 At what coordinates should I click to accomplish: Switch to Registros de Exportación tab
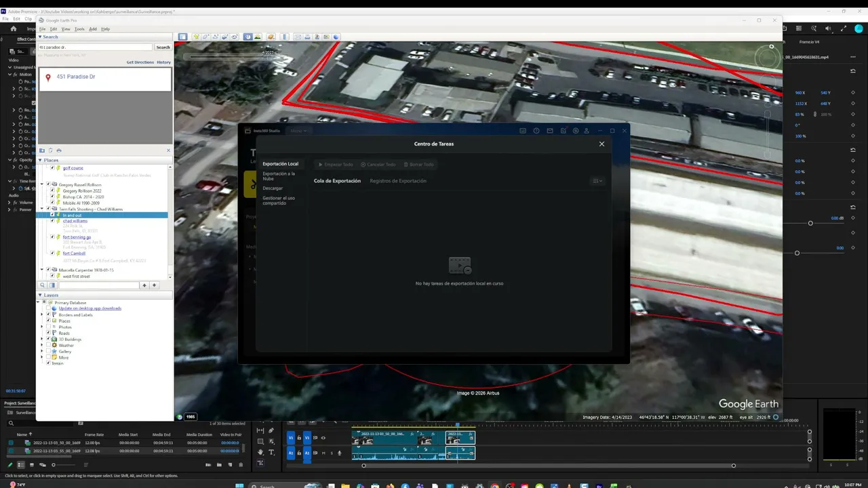point(398,181)
